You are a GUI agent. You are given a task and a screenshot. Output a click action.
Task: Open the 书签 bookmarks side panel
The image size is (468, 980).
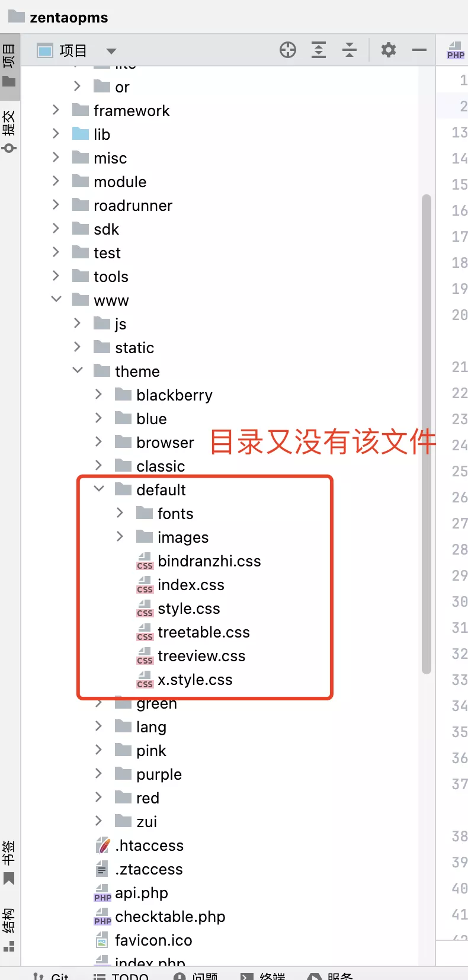tap(9, 862)
